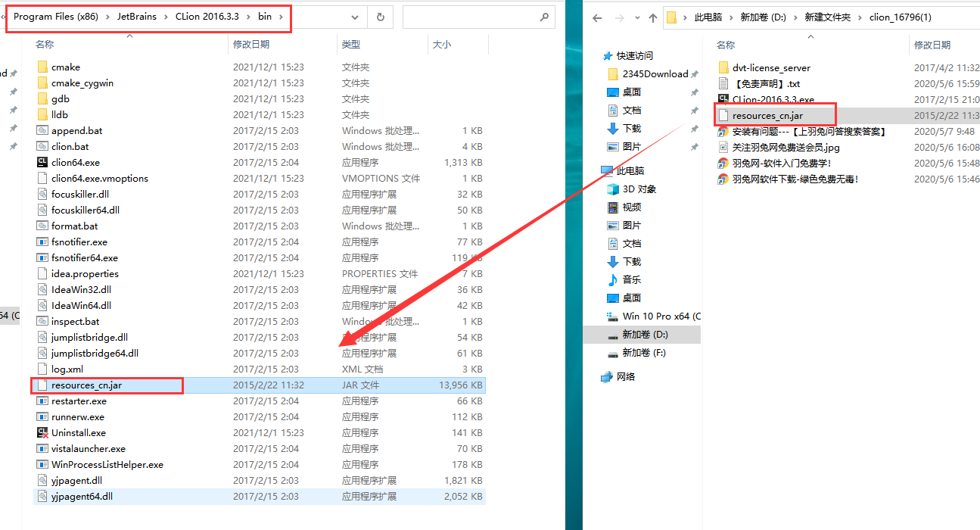Expand chevron after Program Files (x86)
The height and width of the screenshot is (530, 980).
coord(106,17)
